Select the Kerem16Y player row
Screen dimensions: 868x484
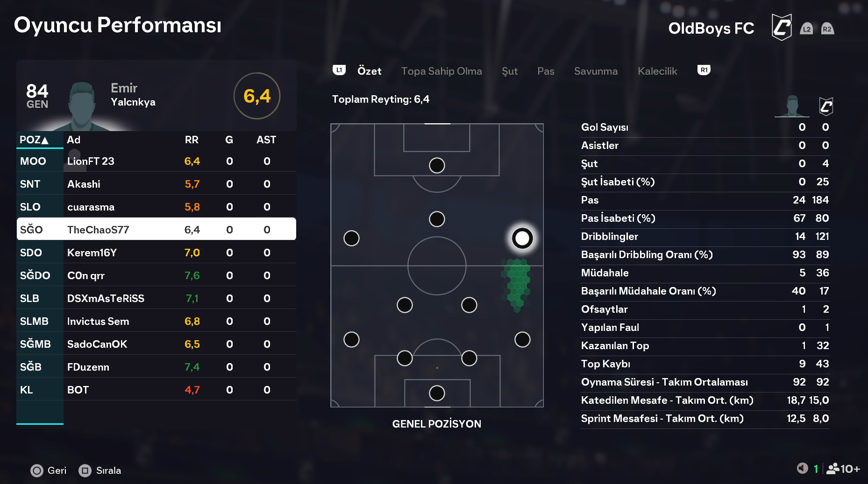pyautogui.click(x=156, y=253)
